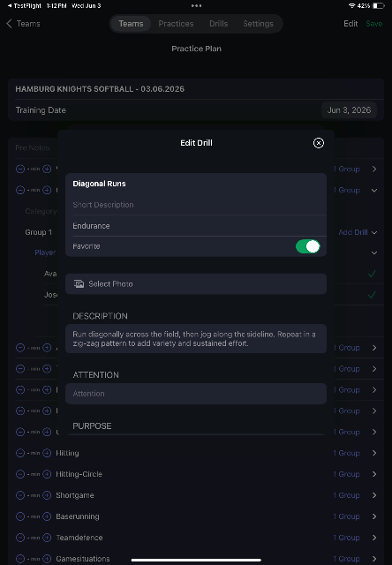
Task: Close the Edit Drill dialog
Action: pos(319,143)
